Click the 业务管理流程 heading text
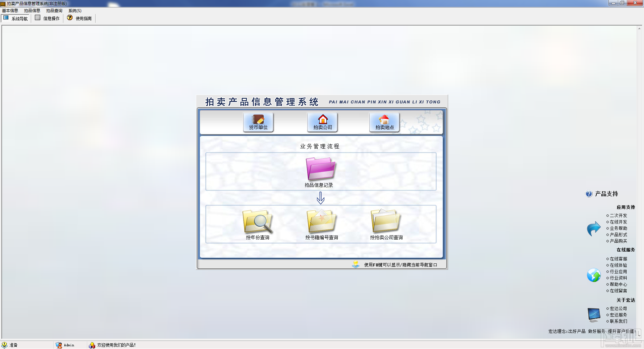Screen dimensions: 644x349 (320, 146)
